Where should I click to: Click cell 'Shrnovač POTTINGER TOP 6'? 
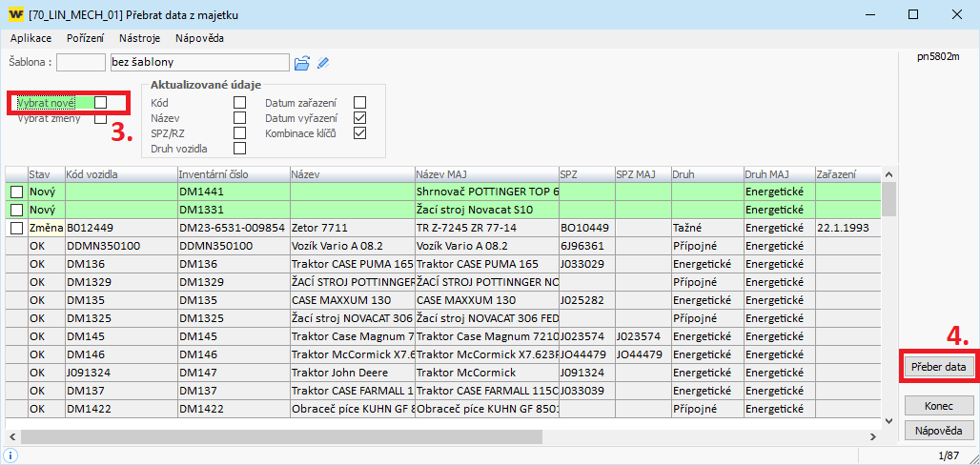487,192
